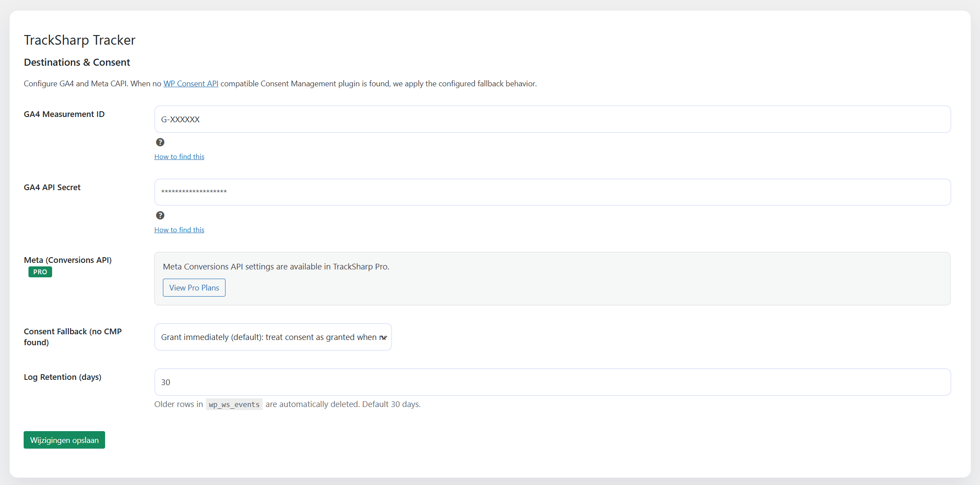Open "How to find this" under GA4 API Secret
The height and width of the screenshot is (485, 980).
(179, 230)
